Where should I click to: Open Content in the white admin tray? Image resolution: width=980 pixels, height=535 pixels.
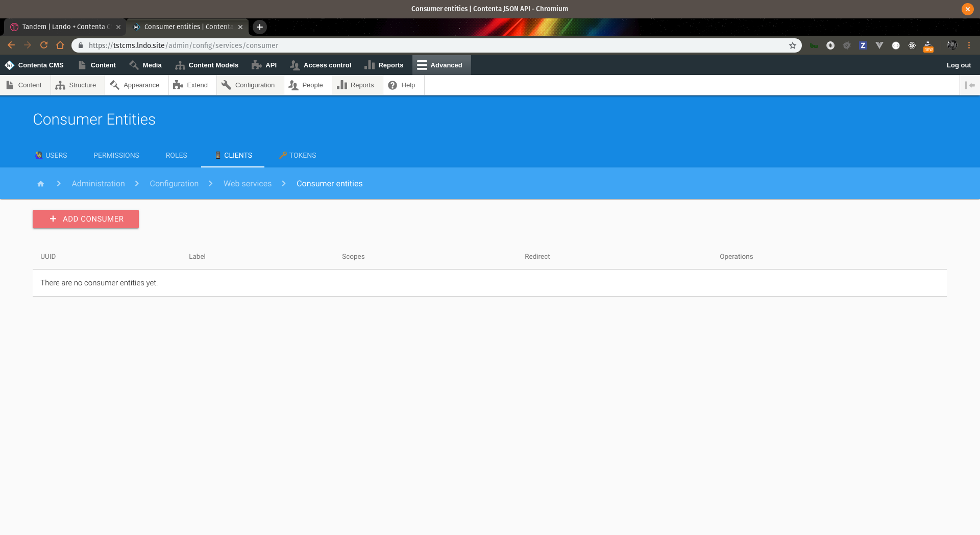(24, 85)
